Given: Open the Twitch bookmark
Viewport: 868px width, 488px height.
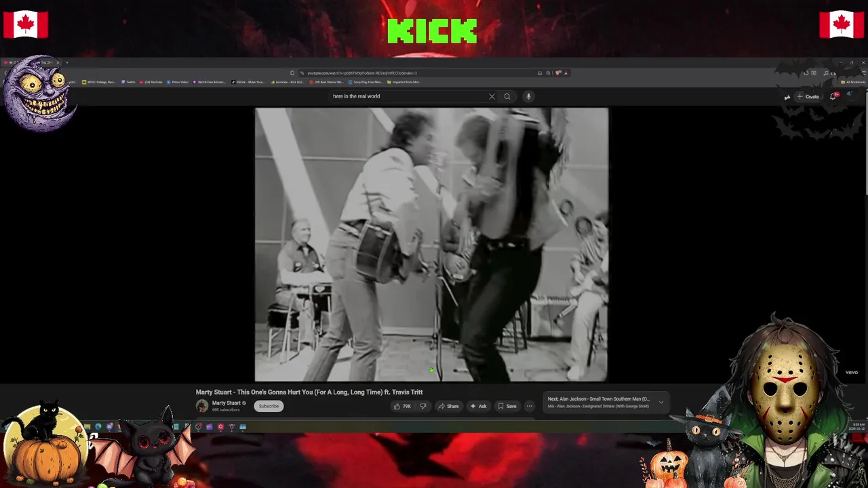Looking at the screenshot, I should 128,82.
